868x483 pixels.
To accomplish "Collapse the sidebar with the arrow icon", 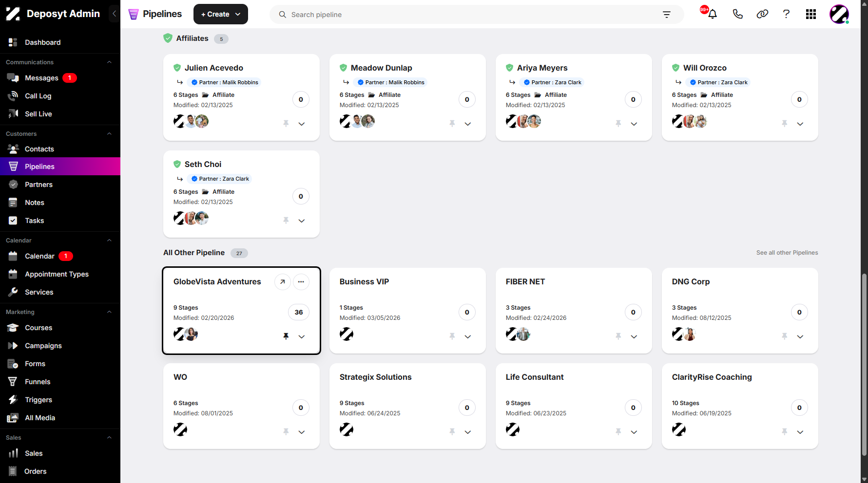I will (x=114, y=14).
